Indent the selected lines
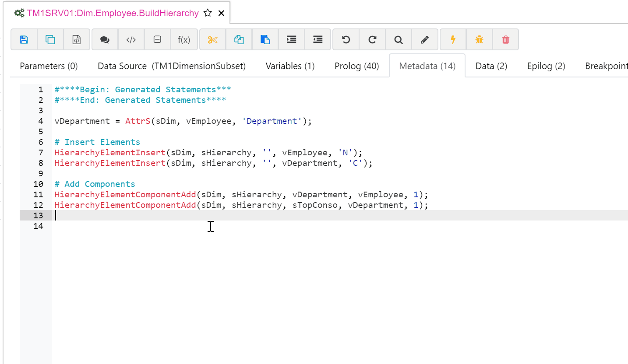 [x=291, y=39]
